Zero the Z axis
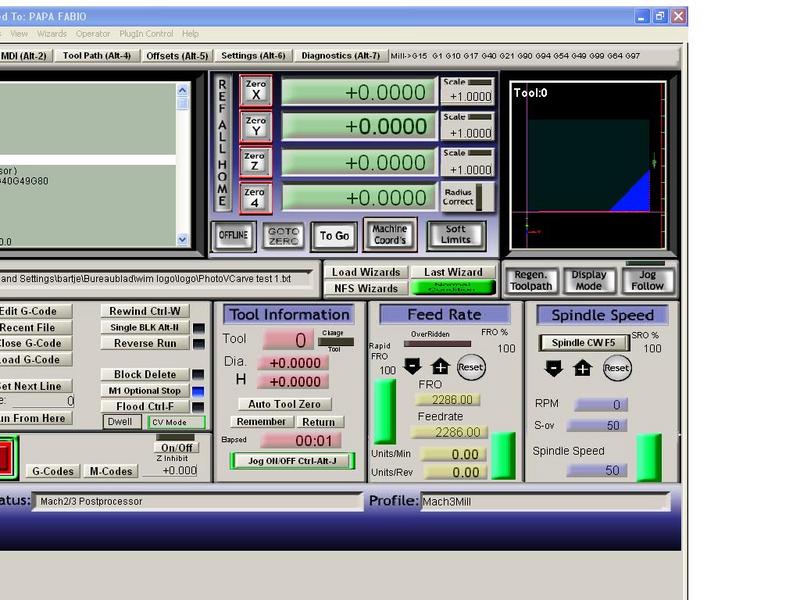This screenshot has height=600, width=800. [255, 161]
